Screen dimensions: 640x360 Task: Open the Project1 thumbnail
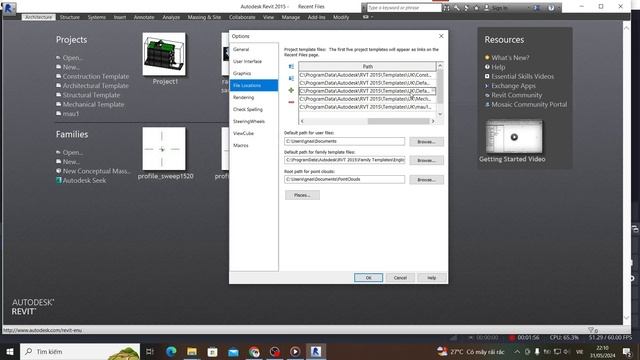click(x=164, y=54)
